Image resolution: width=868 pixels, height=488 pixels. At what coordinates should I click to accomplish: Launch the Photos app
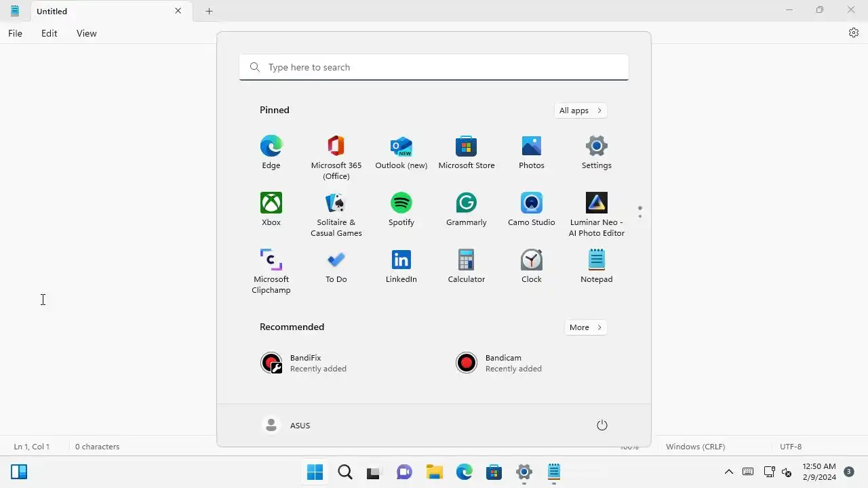(x=531, y=153)
